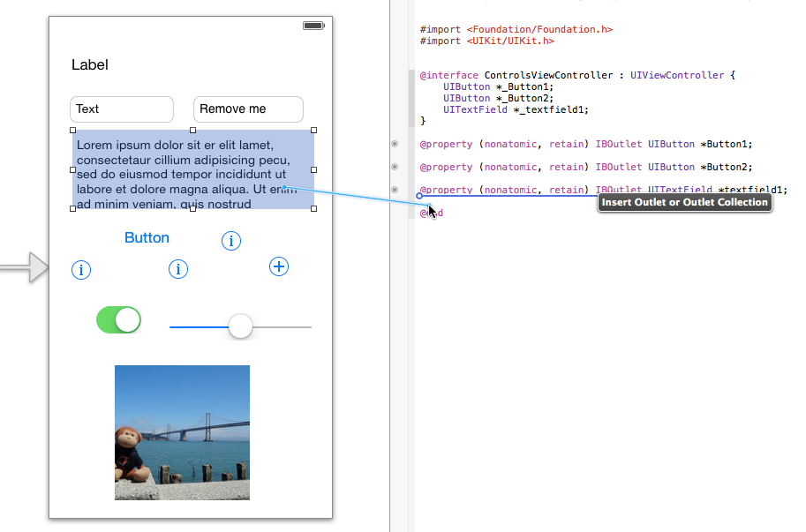Click the @interface keyword in code
The height and width of the screenshot is (532, 806).
pos(449,75)
